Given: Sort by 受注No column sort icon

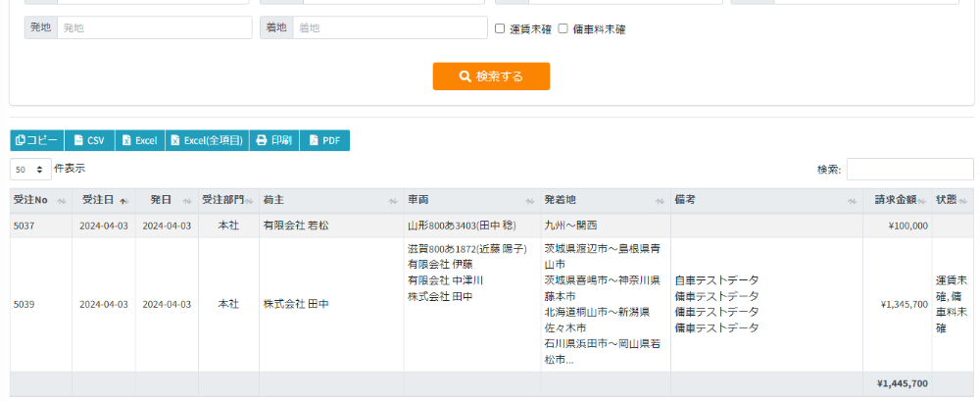Looking at the screenshot, I should coord(62,200).
